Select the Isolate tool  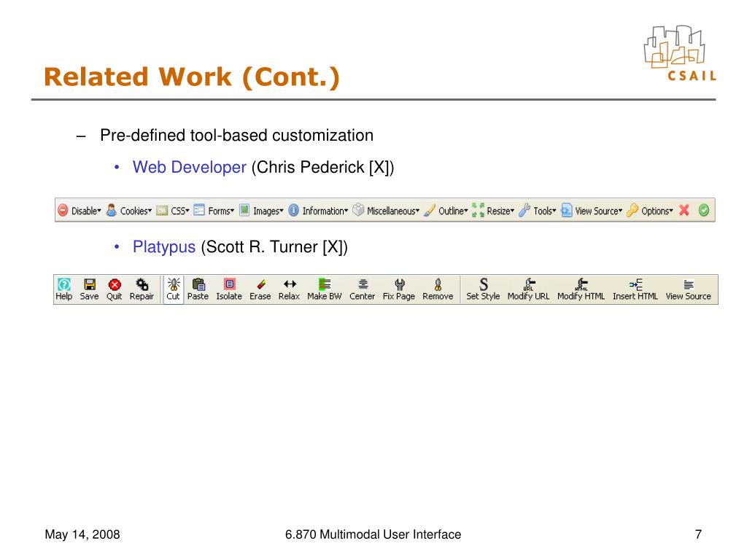point(229,289)
